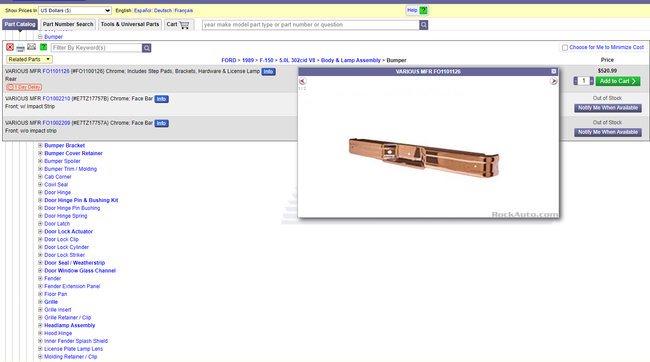Click the 1 Day Delay badge
The width and height of the screenshot is (650, 362).
tap(24, 87)
